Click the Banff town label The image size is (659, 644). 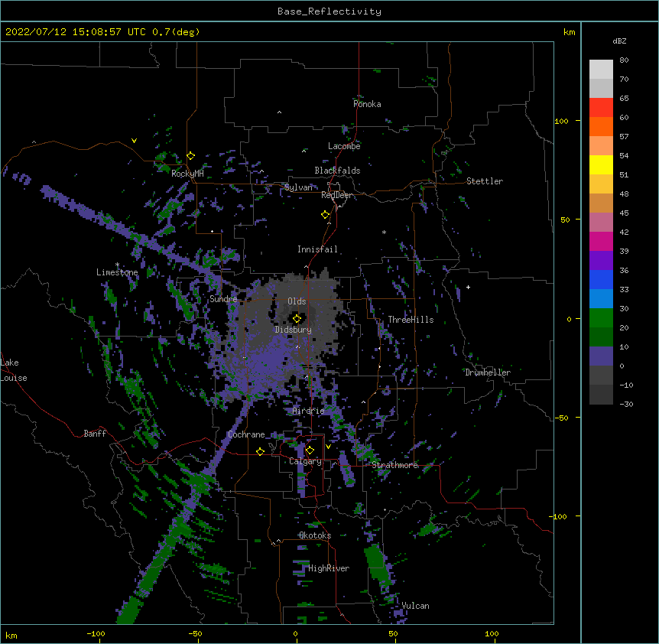click(x=95, y=434)
